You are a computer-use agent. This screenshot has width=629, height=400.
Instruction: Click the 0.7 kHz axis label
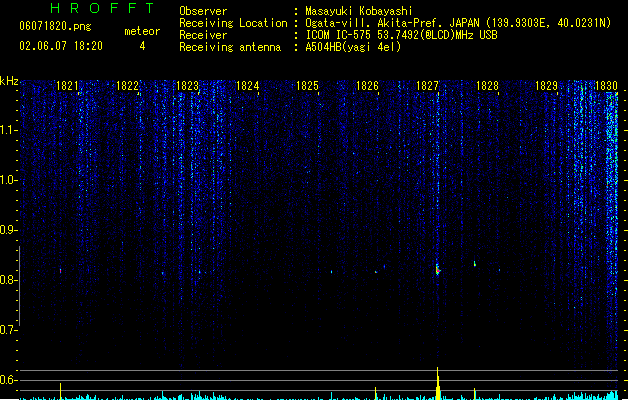[x=8, y=330]
